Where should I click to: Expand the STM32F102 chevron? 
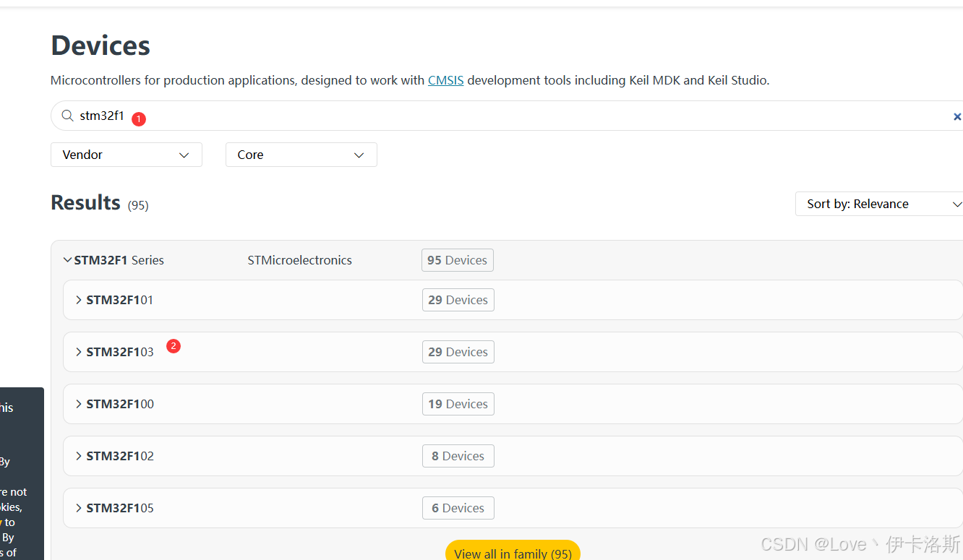coord(79,456)
